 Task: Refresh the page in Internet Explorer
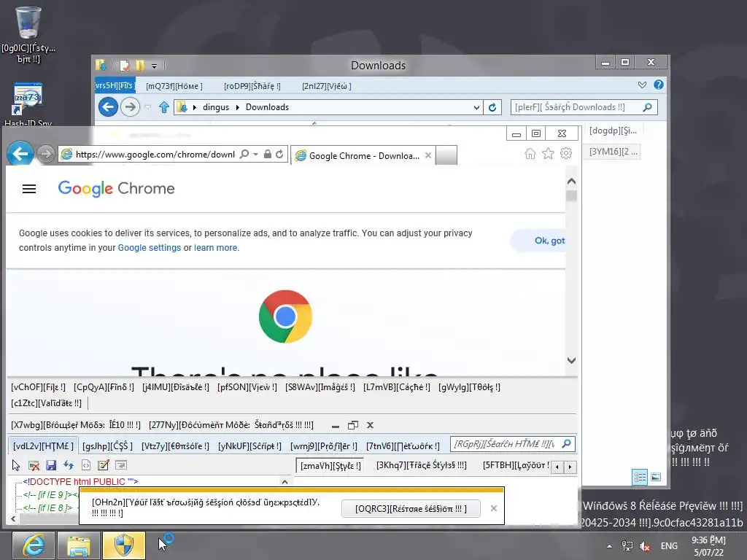pyautogui.click(x=279, y=155)
